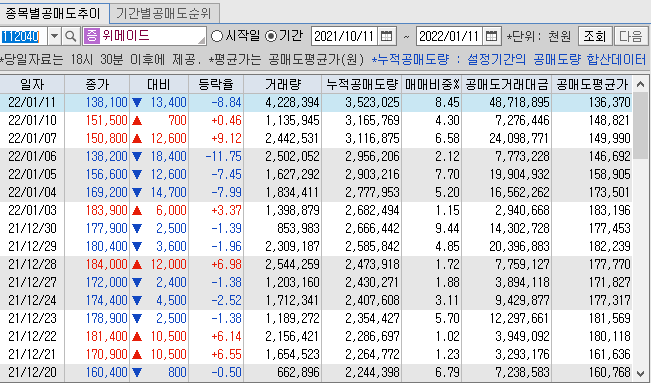Click volume 853,983 cell
This screenshot has height=383, width=651.
coord(282,228)
